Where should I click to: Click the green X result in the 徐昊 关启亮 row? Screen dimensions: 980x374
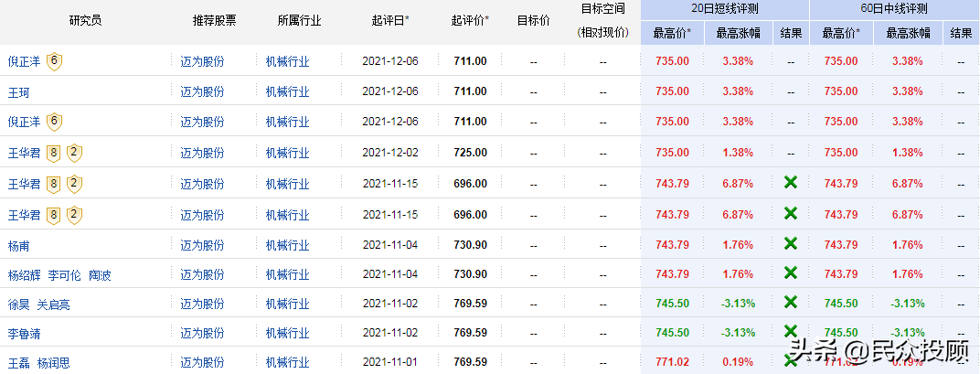point(791,302)
